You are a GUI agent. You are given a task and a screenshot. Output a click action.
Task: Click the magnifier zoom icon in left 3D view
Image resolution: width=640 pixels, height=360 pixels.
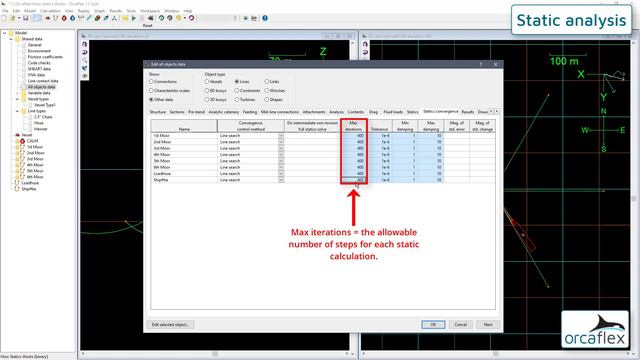[x=84, y=60]
